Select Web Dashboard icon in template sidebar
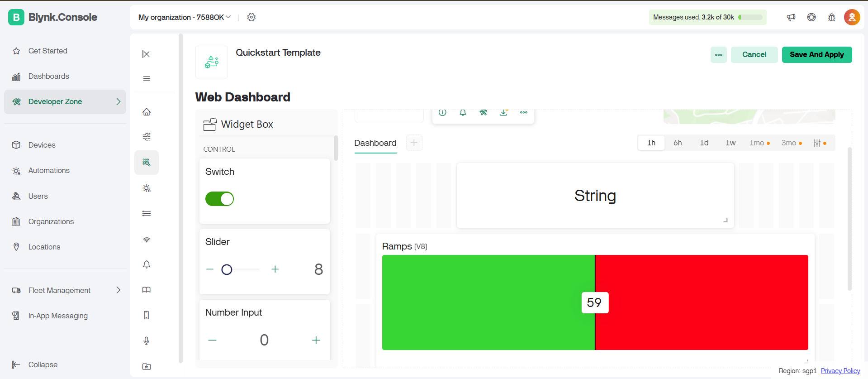868x379 pixels. (x=147, y=163)
